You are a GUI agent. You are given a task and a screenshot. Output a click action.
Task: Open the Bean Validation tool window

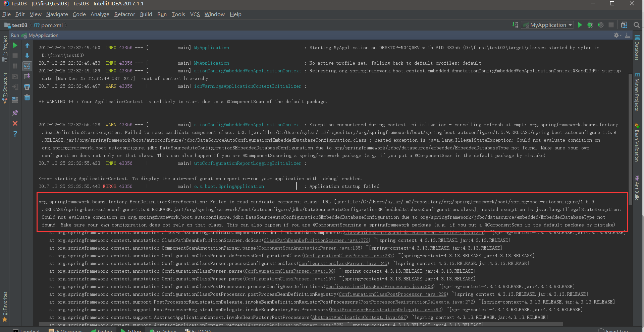point(637,142)
